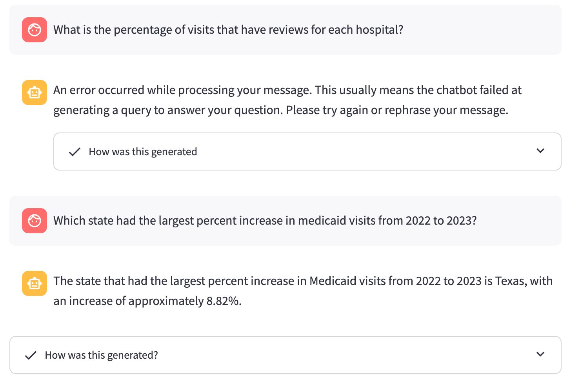Click the "Please try again or rephrase" sentence

397,110
